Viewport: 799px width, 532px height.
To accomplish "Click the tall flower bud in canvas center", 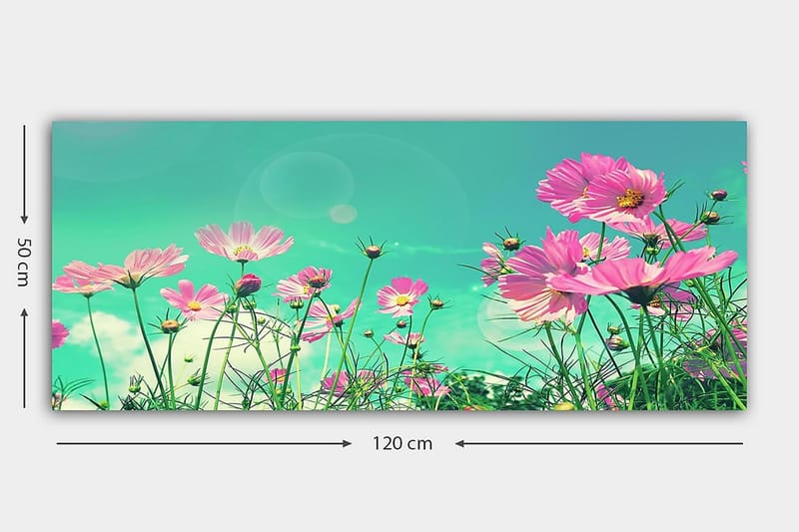I will click(373, 250).
